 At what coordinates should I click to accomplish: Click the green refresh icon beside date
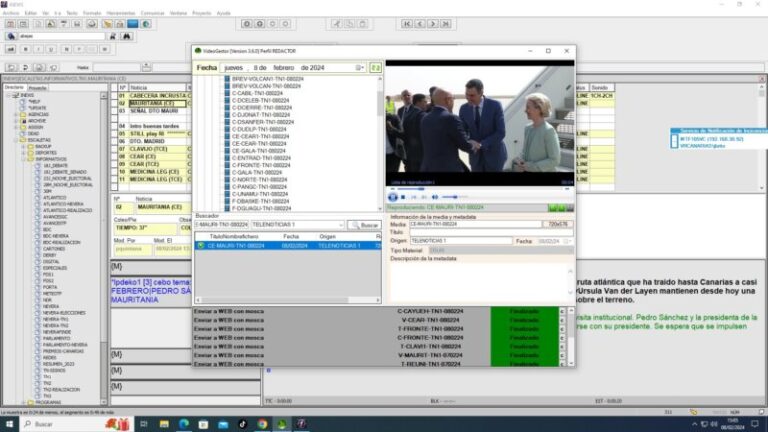[376, 68]
